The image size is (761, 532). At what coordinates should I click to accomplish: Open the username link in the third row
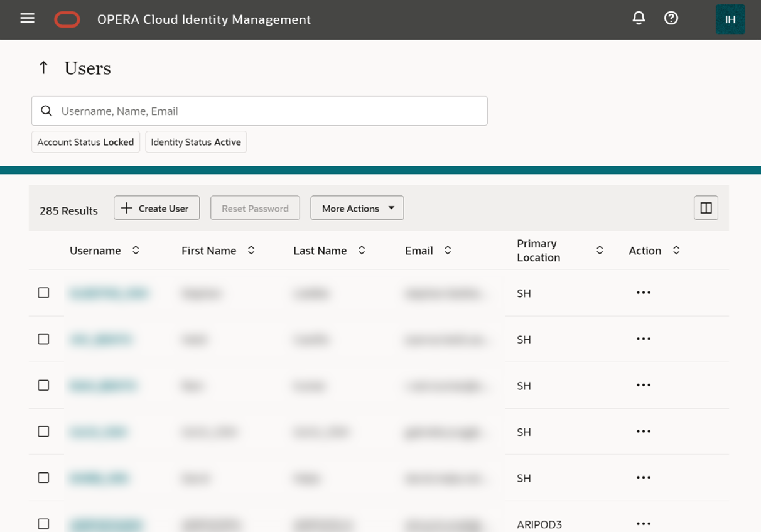point(103,386)
